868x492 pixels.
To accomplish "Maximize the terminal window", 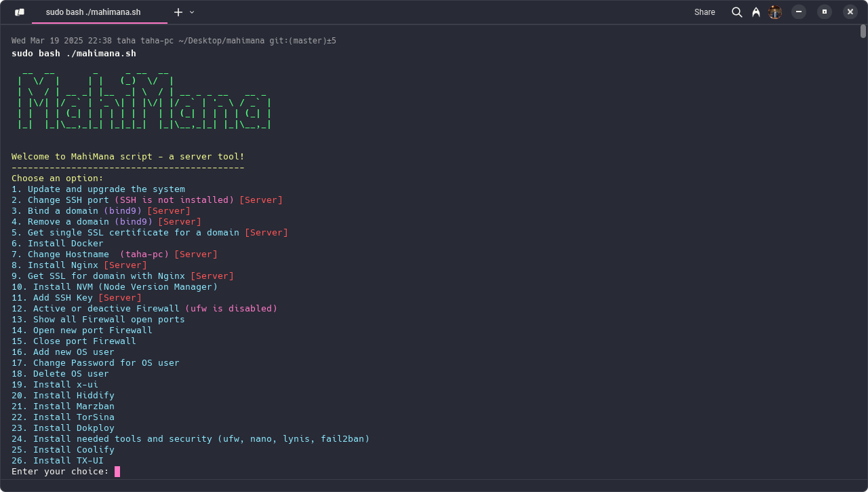I will [825, 12].
